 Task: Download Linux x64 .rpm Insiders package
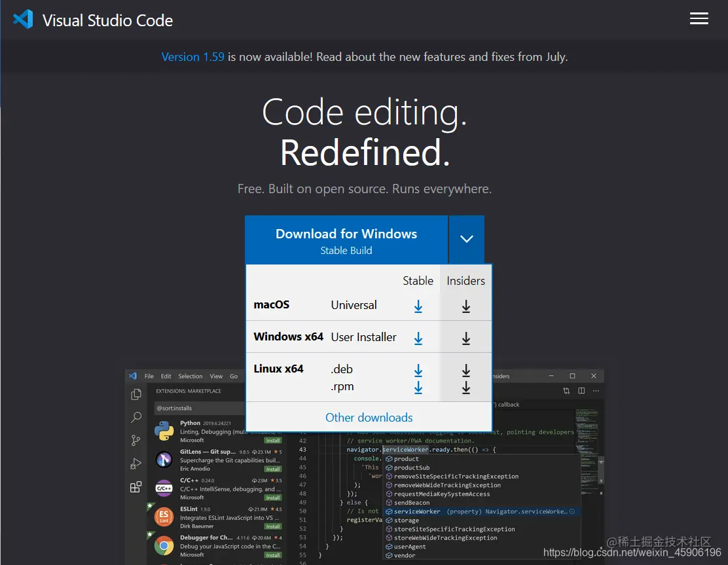pos(465,387)
